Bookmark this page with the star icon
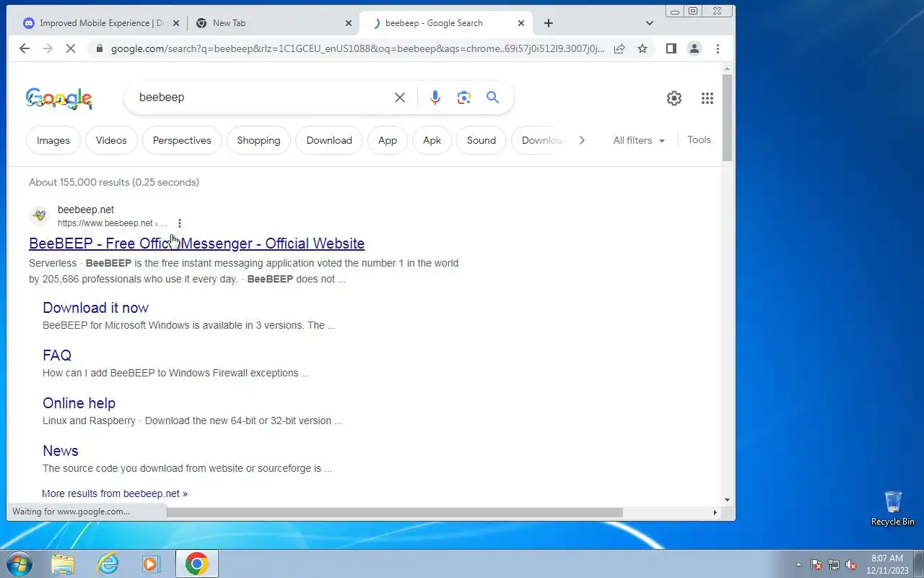Screen dimensions: 924x578 (x=642, y=48)
